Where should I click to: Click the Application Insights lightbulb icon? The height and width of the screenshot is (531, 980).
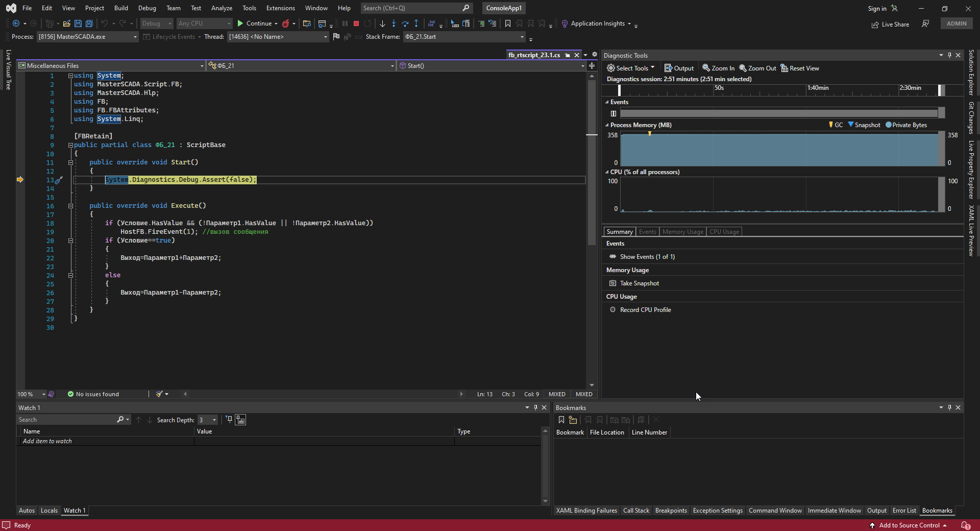(565, 23)
